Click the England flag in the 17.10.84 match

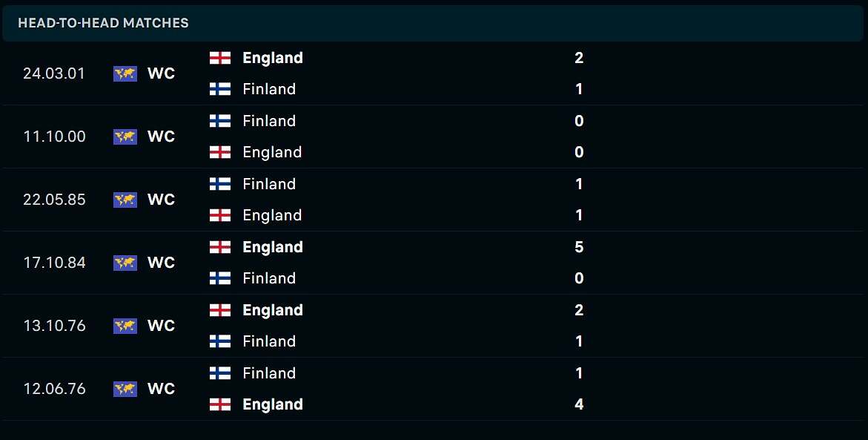tap(220, 247)
